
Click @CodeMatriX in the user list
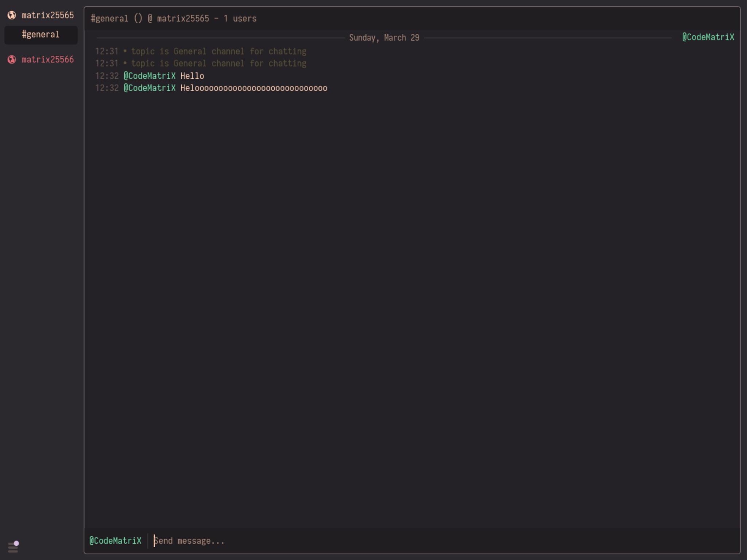click(708, 37)
